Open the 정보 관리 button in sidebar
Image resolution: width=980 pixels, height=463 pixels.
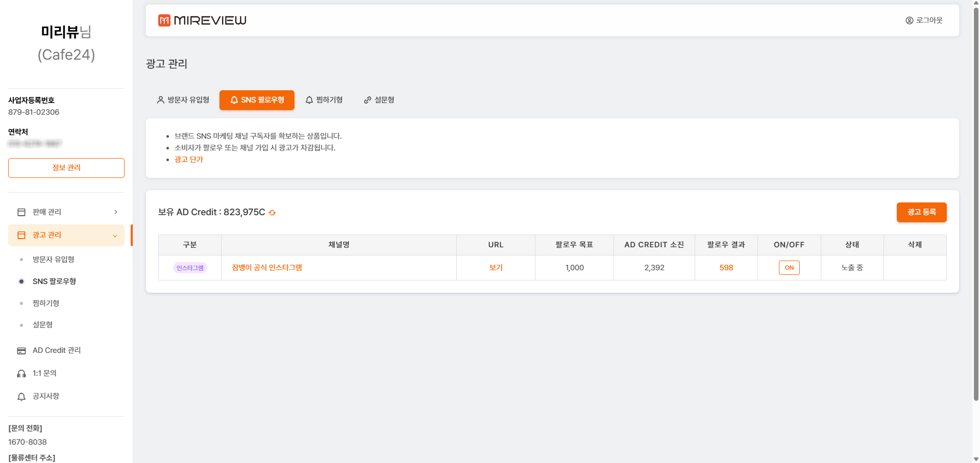(66, 168)
